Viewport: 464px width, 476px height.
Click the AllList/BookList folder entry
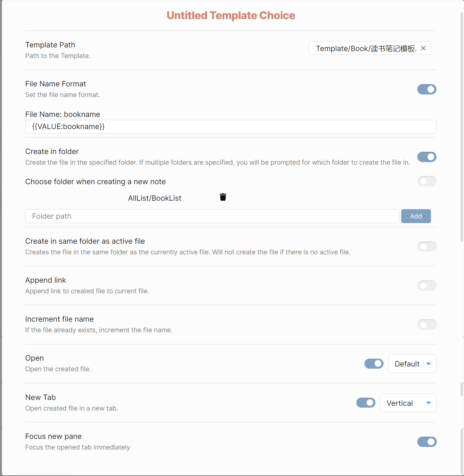pyautogui.click(x=155, y=198)
